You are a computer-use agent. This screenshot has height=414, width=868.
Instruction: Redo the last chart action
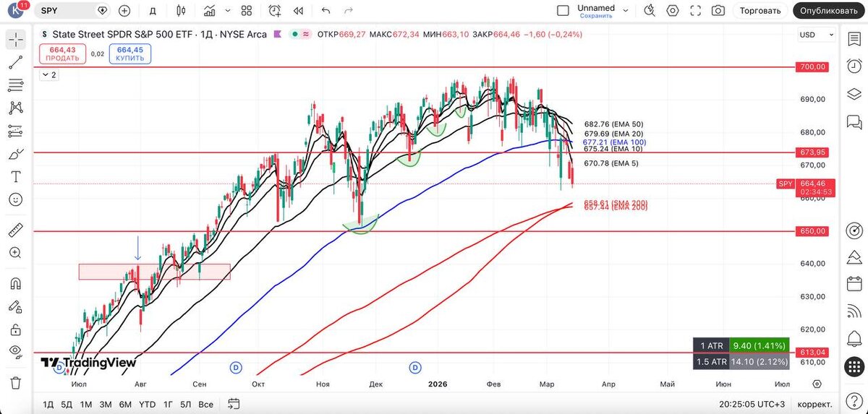tap(349, 11)
